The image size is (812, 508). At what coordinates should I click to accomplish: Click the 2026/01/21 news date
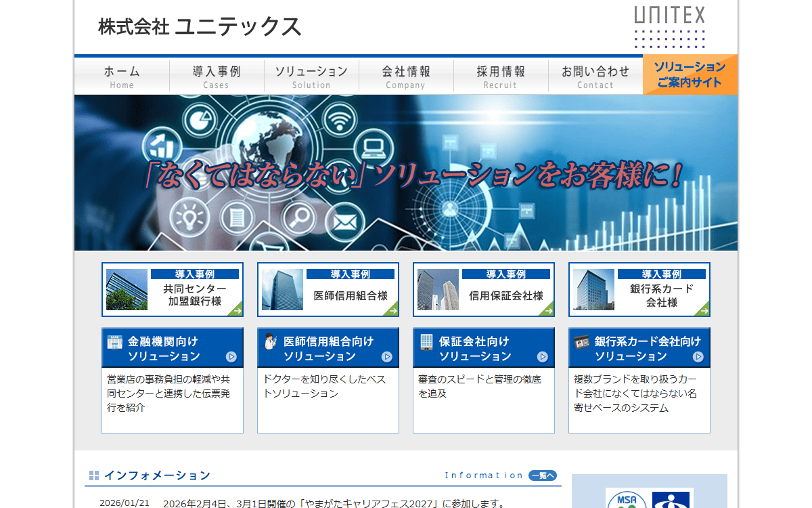click(125, 503)
